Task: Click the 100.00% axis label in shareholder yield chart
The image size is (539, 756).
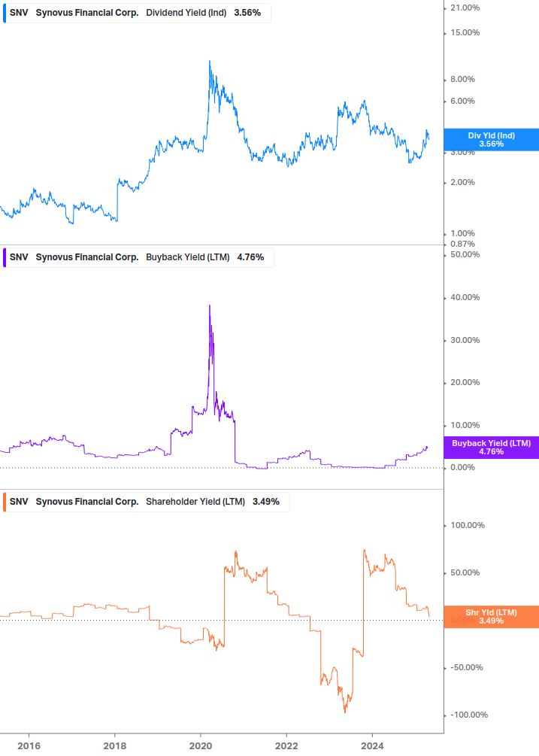Action: (x=468, y=526)
